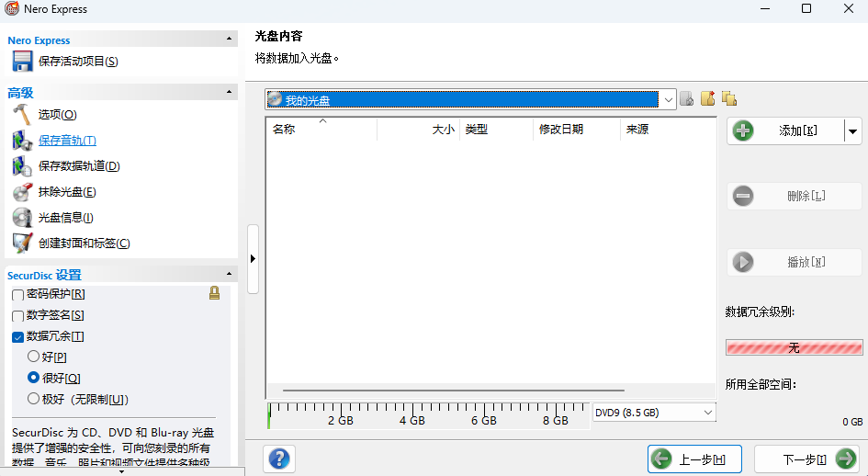
Task: Select the 极好 (无限制) radio option
Action: (x=34, y=399)
